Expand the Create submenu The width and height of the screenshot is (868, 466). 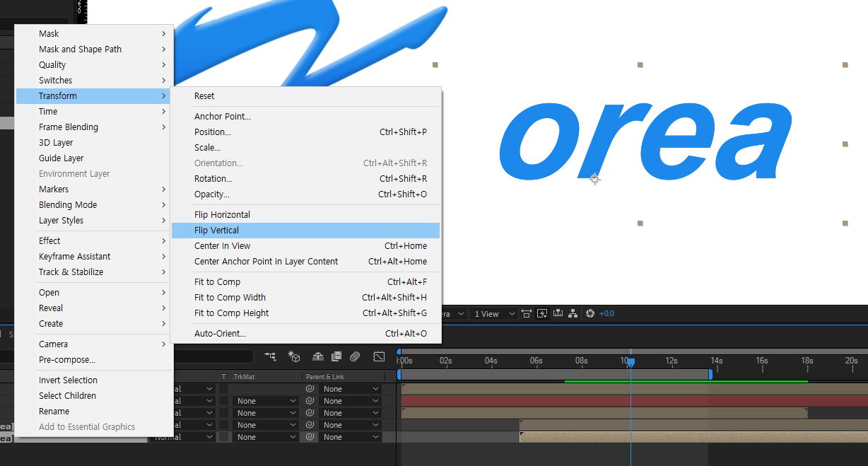tap(94, 323)
